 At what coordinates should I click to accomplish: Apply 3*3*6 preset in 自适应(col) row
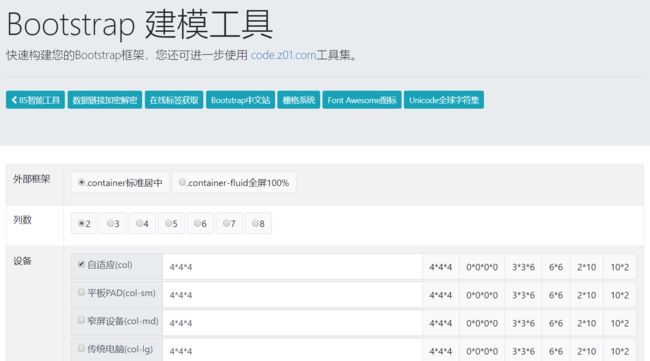tap(523, 267)
